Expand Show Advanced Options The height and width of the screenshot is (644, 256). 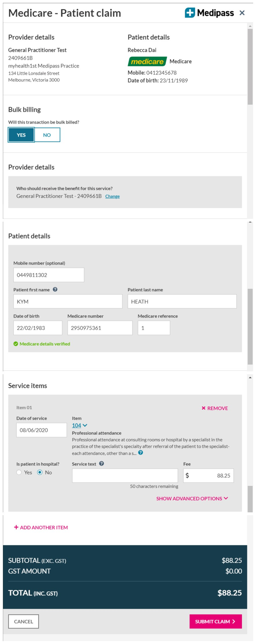(192, 498)
